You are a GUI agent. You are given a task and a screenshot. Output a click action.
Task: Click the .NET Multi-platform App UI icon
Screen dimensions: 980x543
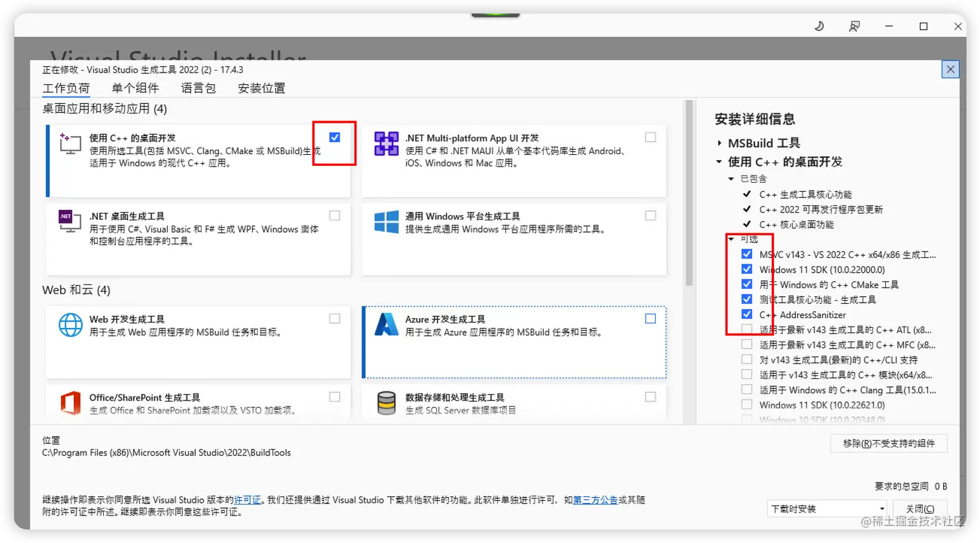[386, 143]
